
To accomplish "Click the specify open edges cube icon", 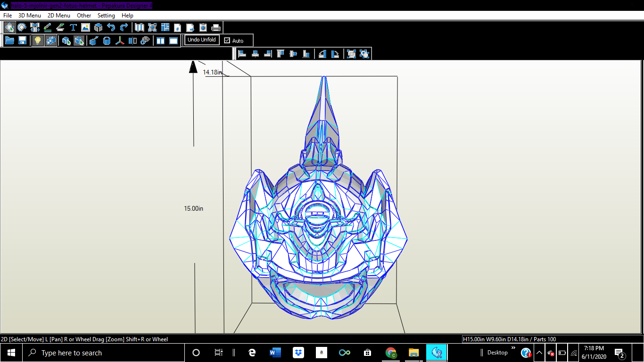I will point(93,41).
